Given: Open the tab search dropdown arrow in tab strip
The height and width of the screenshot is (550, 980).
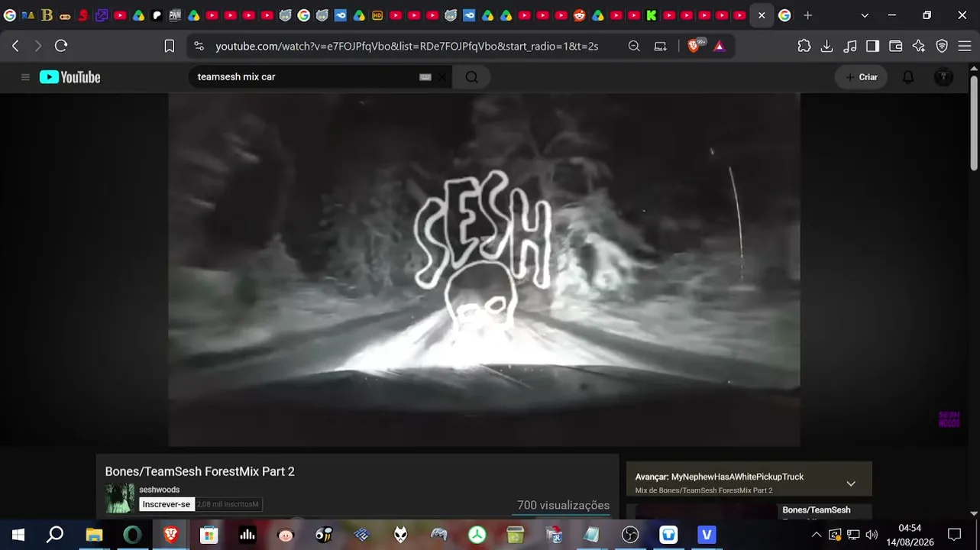Looking at the screenshot, I should click(865, 15).
